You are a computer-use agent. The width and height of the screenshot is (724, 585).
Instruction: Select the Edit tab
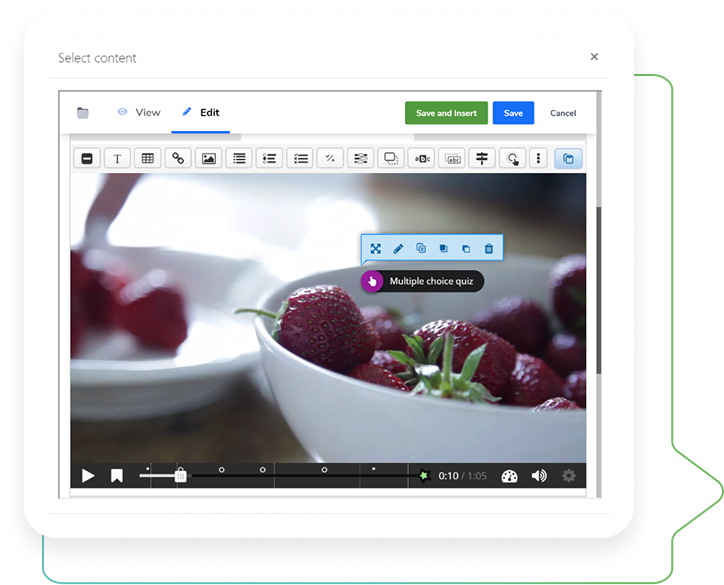(x=200, y=113)
